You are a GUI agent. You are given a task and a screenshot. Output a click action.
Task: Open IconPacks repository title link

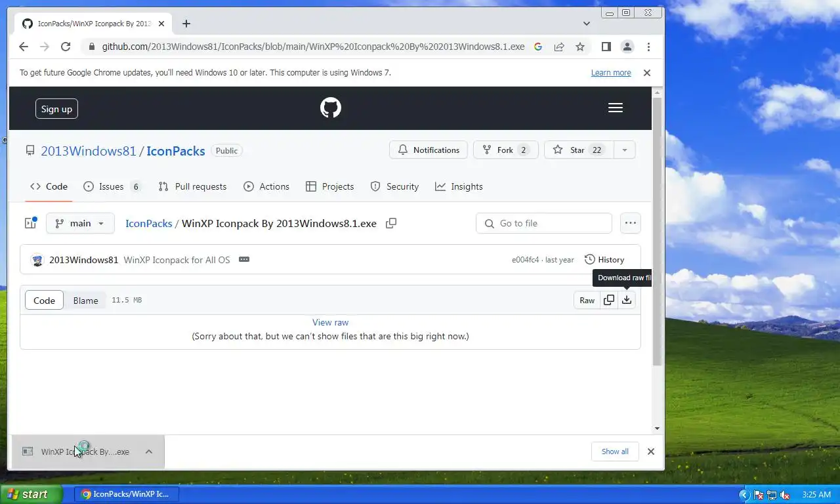pyautogui.click(x=176, y=151)
